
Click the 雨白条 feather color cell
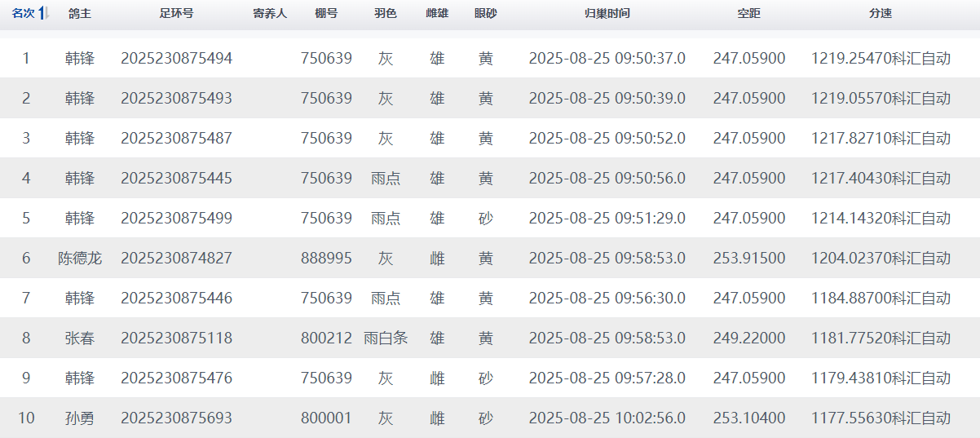pyautogui.click(x=386, y=338)
